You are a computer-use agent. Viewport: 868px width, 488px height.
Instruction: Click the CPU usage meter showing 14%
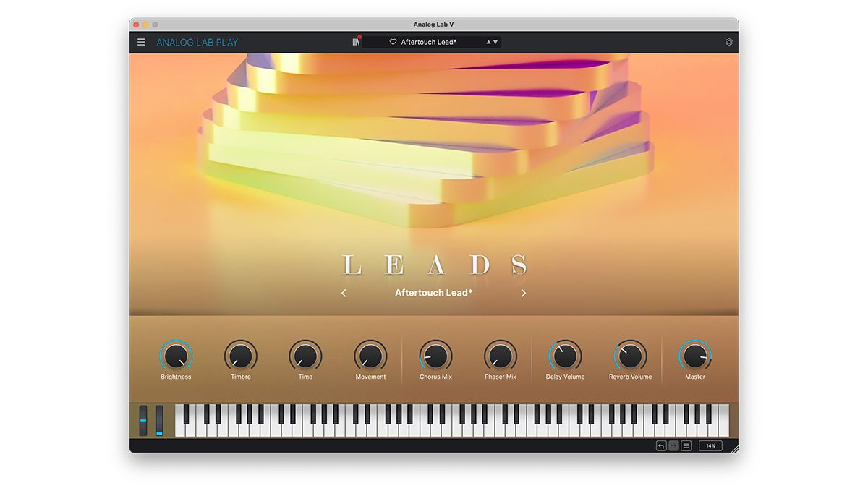[x=710, y=445]
